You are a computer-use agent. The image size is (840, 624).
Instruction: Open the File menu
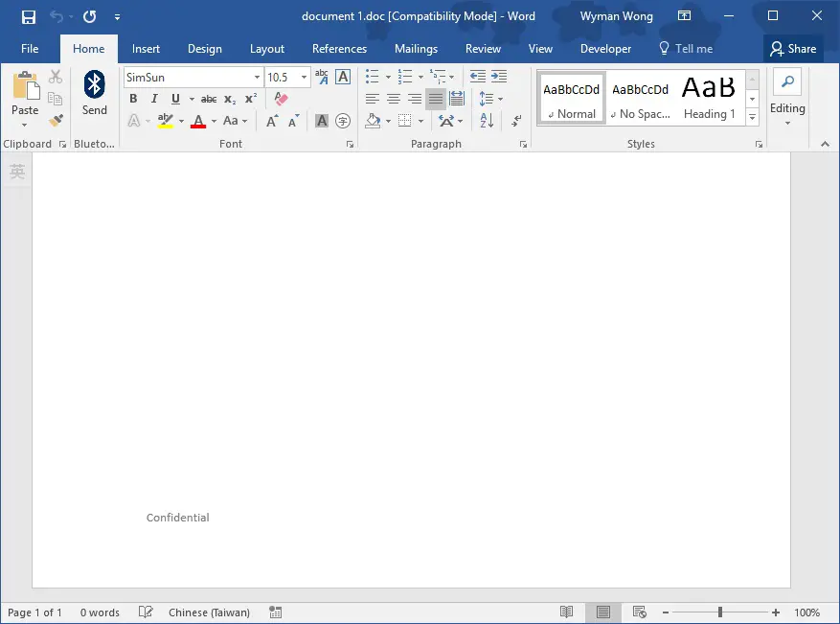pyautogui.click(x=30, y=49)
